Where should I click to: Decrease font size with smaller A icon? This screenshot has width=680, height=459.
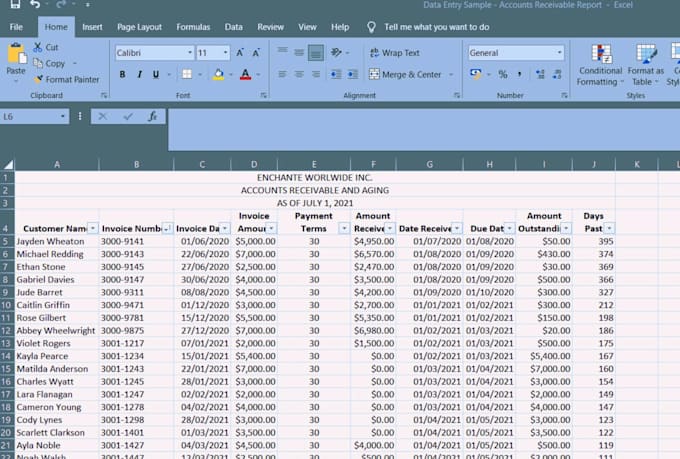tap(256, 53)
